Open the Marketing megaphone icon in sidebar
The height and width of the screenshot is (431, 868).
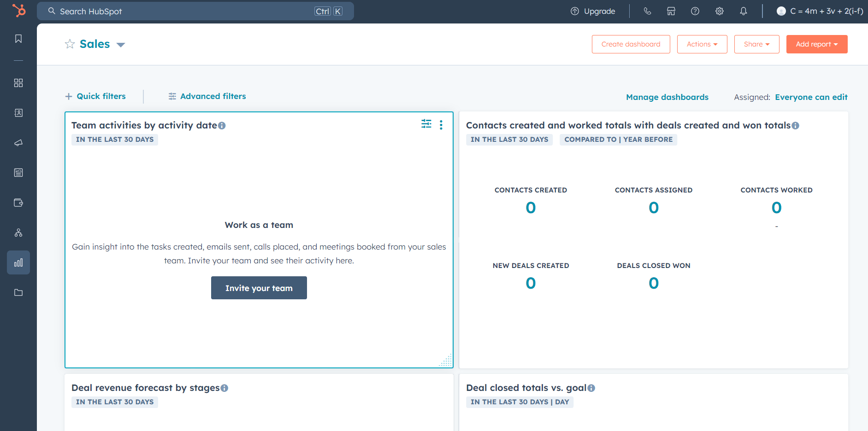pos(18,143)
